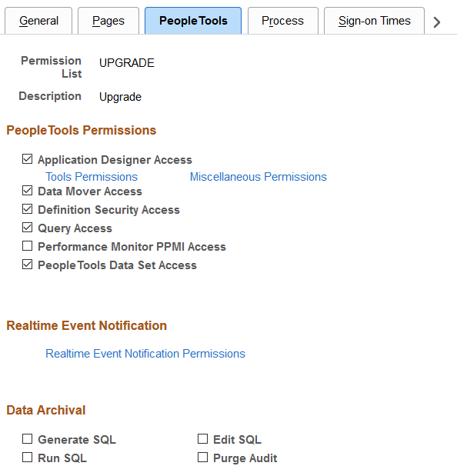The height and width of the screenshot is (476, 457).
Task: Select the PeopleTools tab
Action: tap(193, 21)
